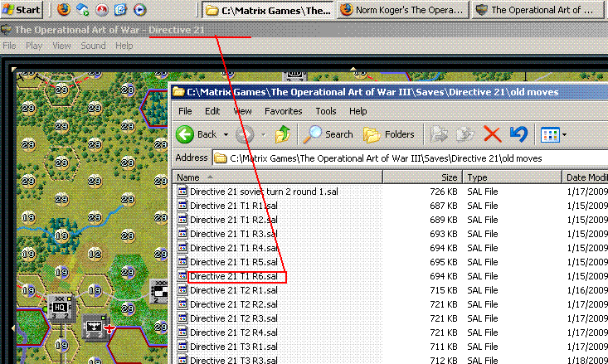This screenshot has width=608, height=364.
Task: Switch to Norm Koger's Firefox taskbar window
Action: point(402,10)
